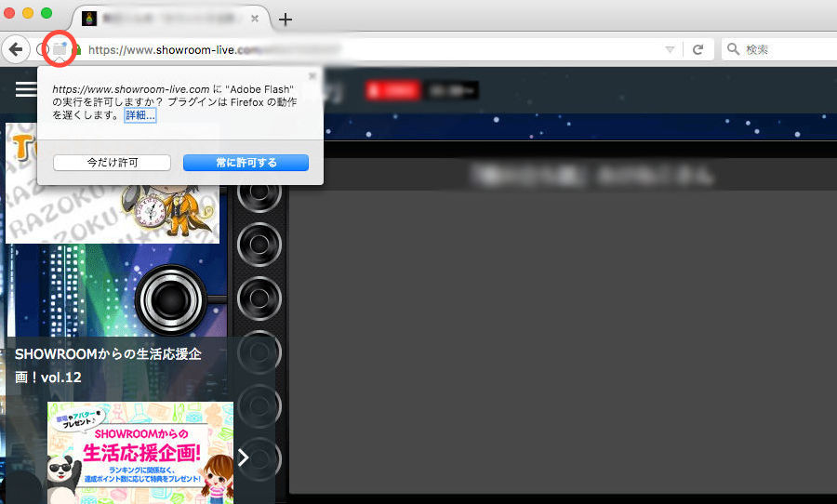Open the 生活応援企画 panda banner image
837x504 pixels.
[139, 453]
